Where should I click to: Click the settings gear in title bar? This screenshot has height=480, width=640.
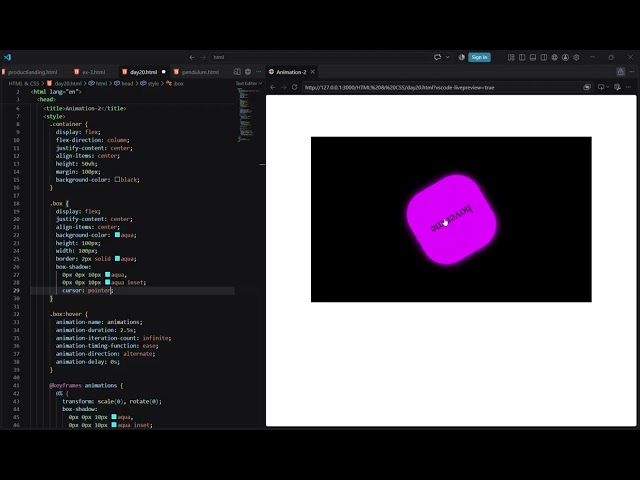coord(576,57)
